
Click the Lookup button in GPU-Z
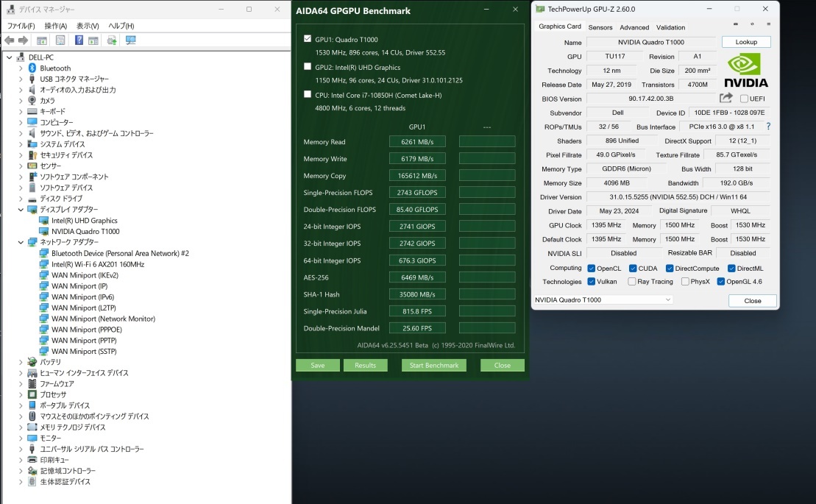click(x=746, y=42)
